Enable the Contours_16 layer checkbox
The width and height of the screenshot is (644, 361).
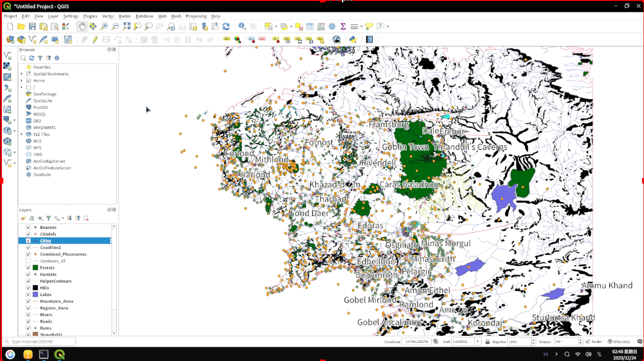pos(28,261)
